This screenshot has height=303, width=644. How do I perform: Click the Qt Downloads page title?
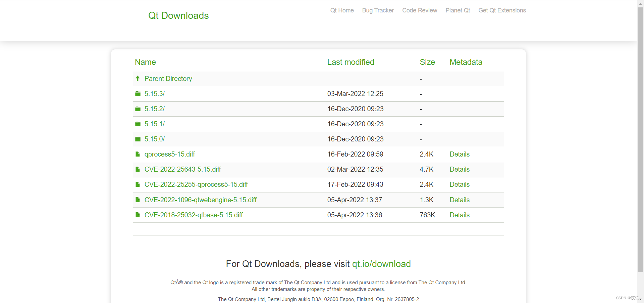tap(178, 15)
